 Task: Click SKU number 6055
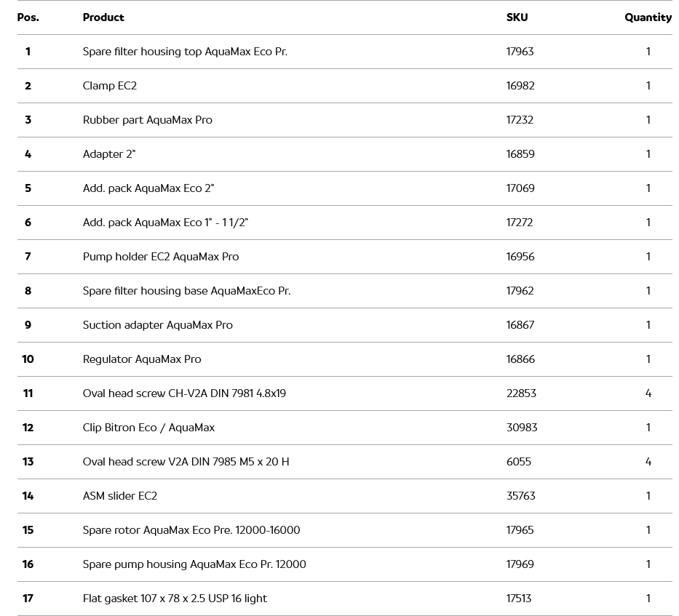click(519, 462)
